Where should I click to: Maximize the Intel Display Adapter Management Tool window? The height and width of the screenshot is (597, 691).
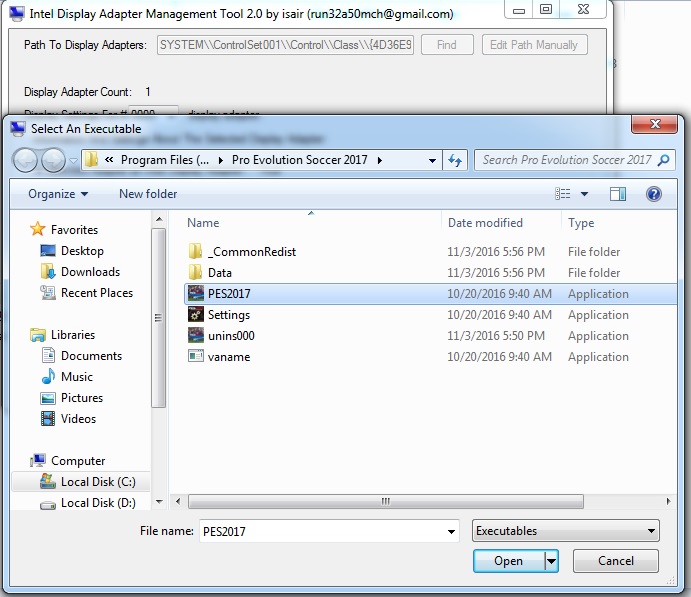[x=546, y=9]
